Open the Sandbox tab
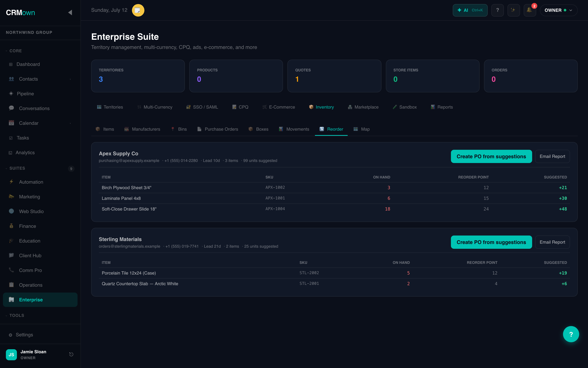588x368 pixels. pyautogui.click(x=405, y=107)
